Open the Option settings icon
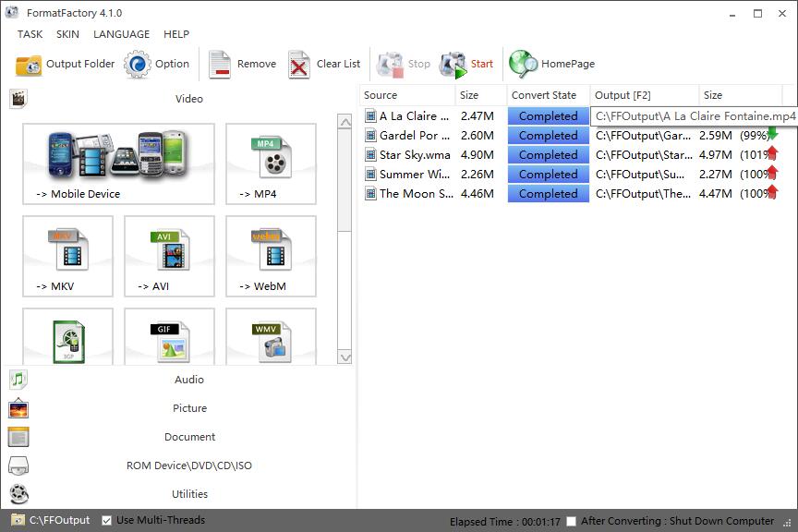Viewport: 798px width, 532px height. tap(138, 65)
